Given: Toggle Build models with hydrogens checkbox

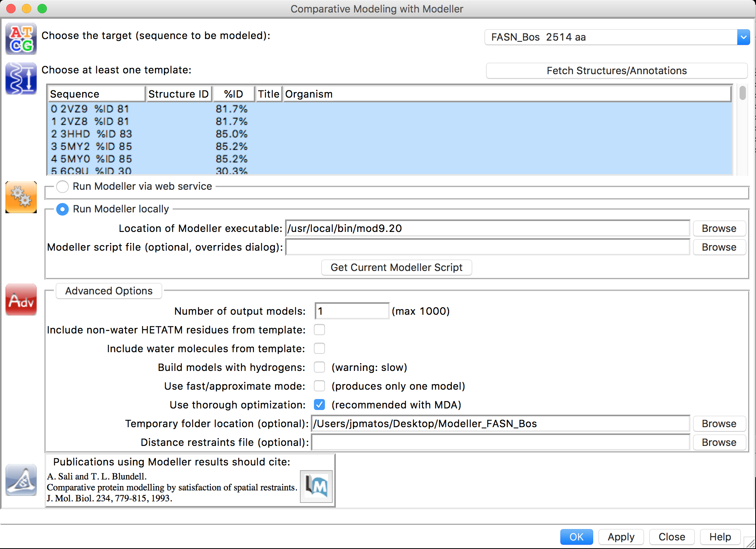Looking at the screenshot, I should coord(319,367).
